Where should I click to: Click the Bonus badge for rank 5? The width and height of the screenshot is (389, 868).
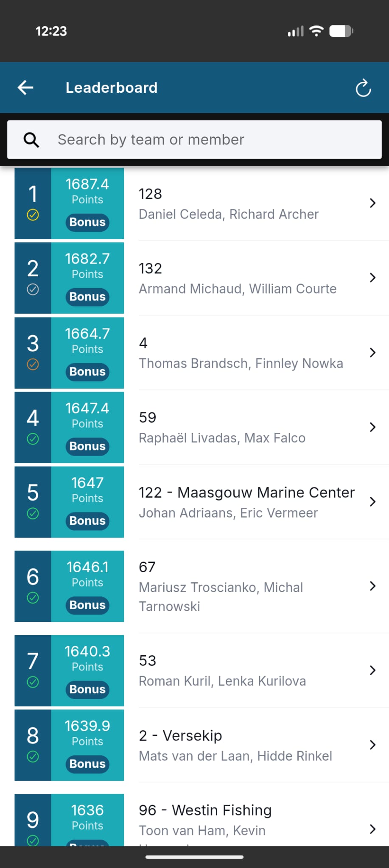tap(87, 521)
